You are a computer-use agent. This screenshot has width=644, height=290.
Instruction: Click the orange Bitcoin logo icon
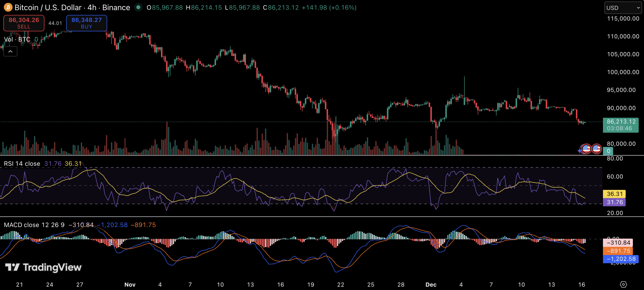[x=8, y=7]
